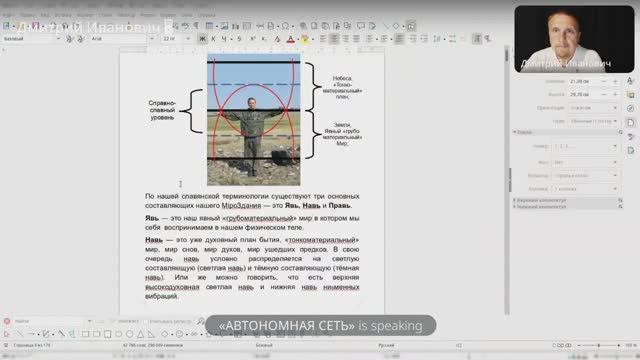Select the Ellipse drawing tool

coord(118,334)
